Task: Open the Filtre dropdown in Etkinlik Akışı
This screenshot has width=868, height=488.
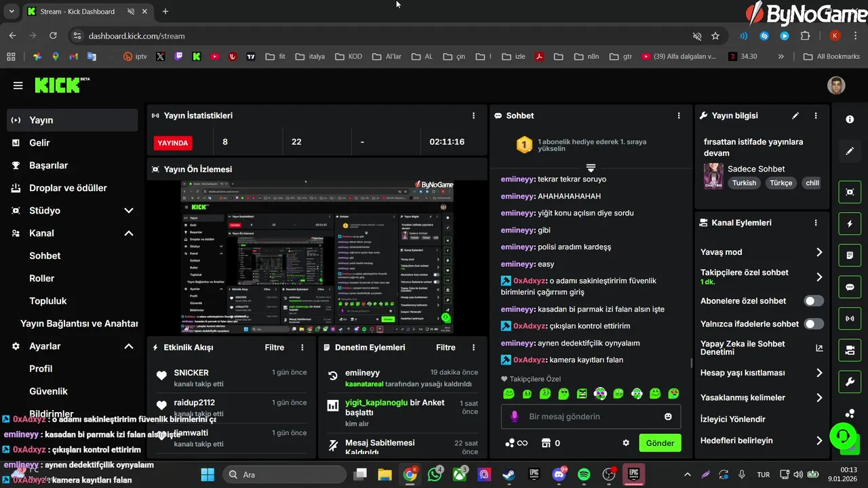Action: coord(275,348)
